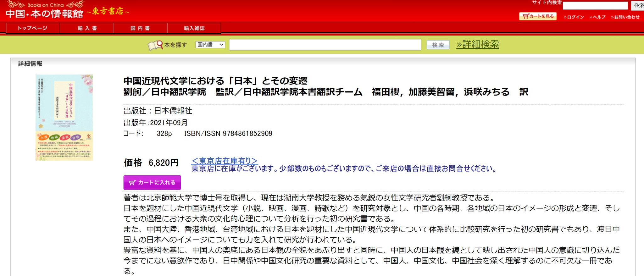Open the 輸入雑誌 tab

[x=194, y=28]
